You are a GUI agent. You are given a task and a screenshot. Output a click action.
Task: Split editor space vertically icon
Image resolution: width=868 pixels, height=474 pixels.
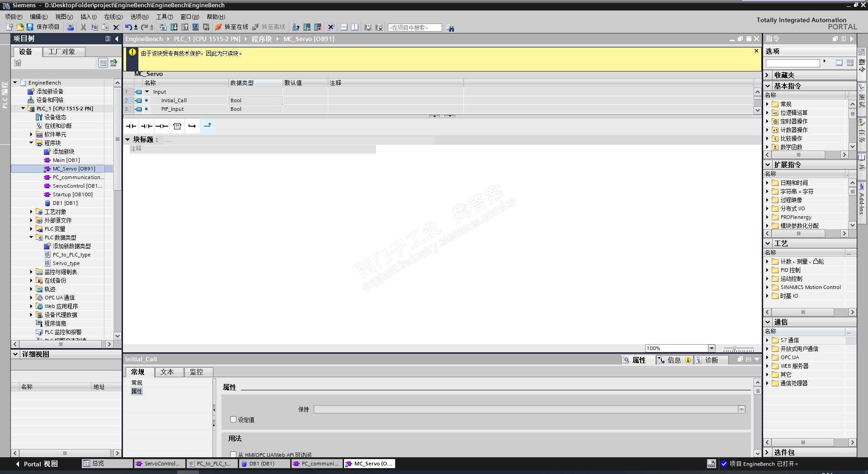(355, 27)
